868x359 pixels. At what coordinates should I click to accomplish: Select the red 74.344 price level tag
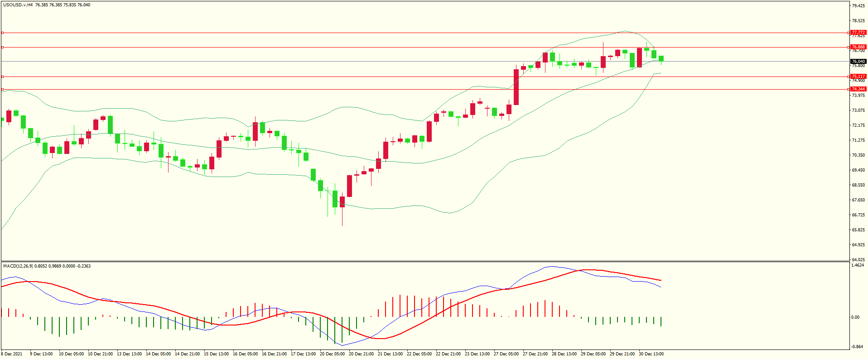pos(858,89)
